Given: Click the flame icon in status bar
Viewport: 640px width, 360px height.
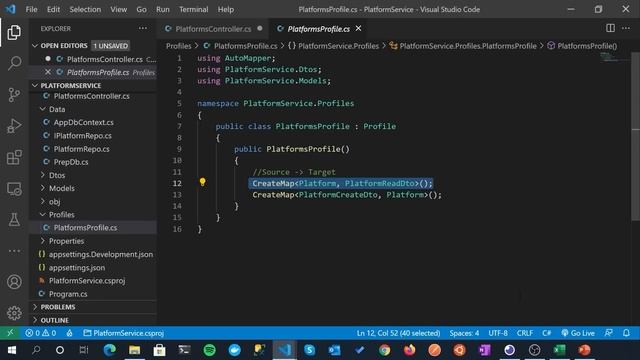Looking at the screenshot, I should point(69,333).
